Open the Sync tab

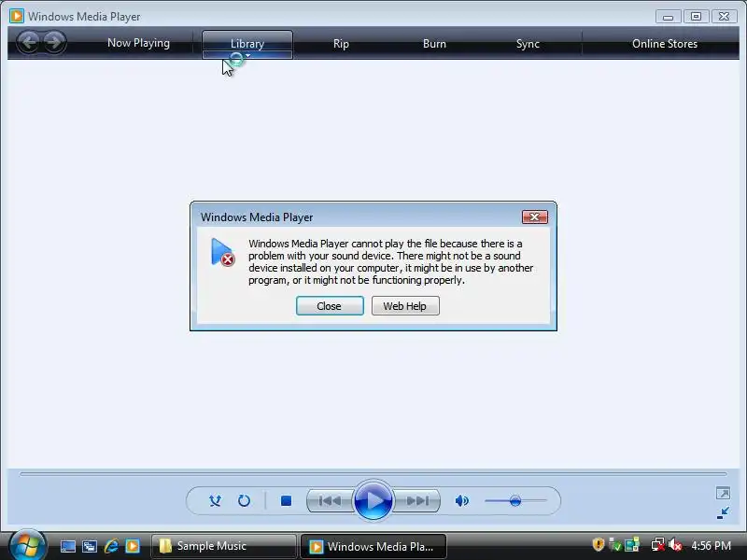(528, 44)
